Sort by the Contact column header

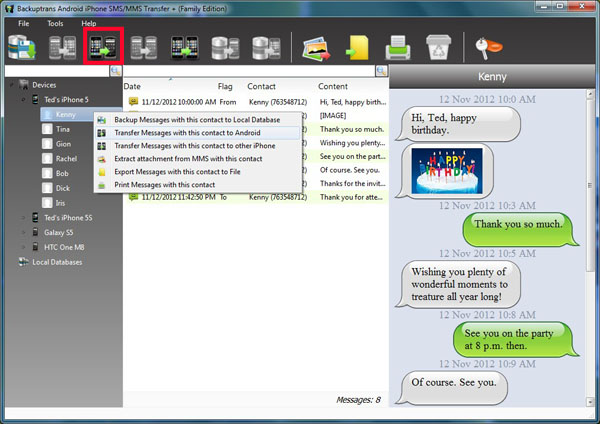pyautogui.click(x=261, y=86)
